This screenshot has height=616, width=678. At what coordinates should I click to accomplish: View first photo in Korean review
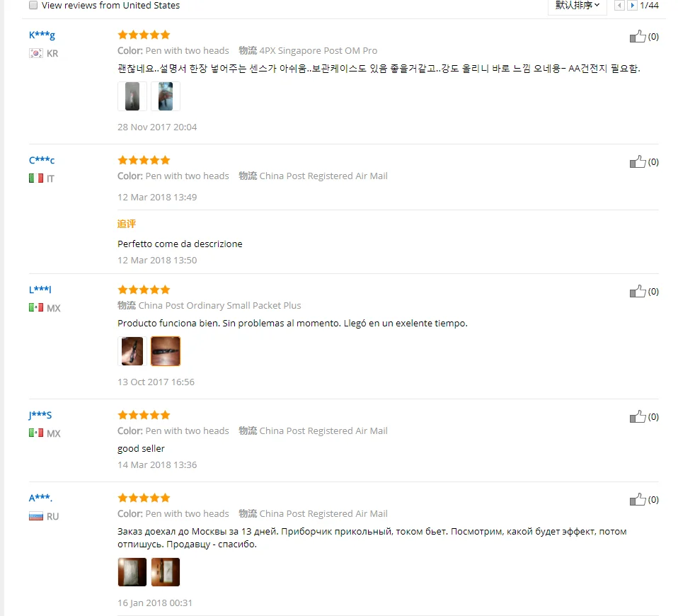pos(132,96)
